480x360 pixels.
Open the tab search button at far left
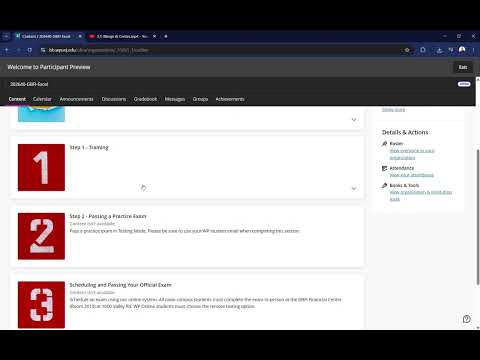[x=6, y=36]
